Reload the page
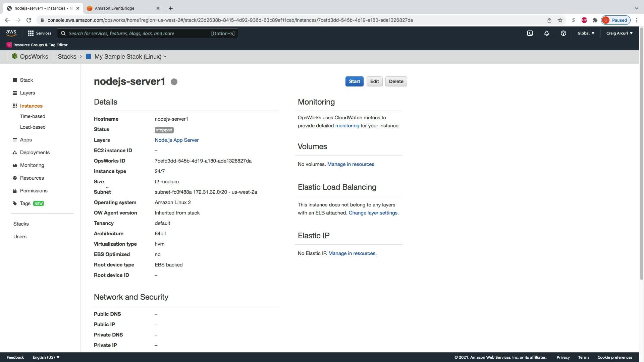This screenshot has height=362, width=644. [29, 20]
